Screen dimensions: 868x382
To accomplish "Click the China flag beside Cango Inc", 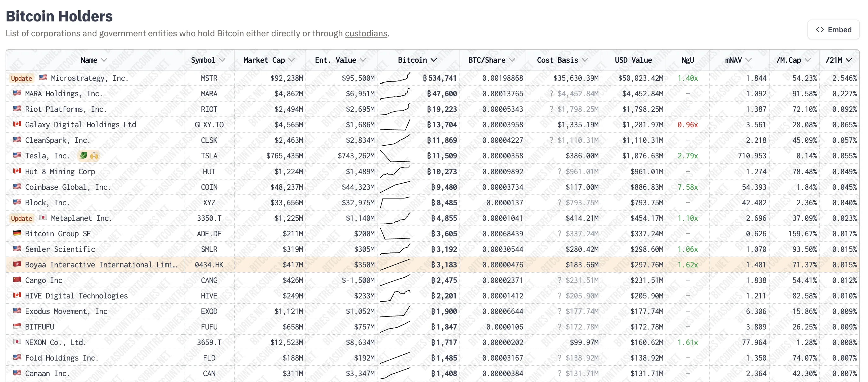I will pyautogui.click(x=17, y=279).
